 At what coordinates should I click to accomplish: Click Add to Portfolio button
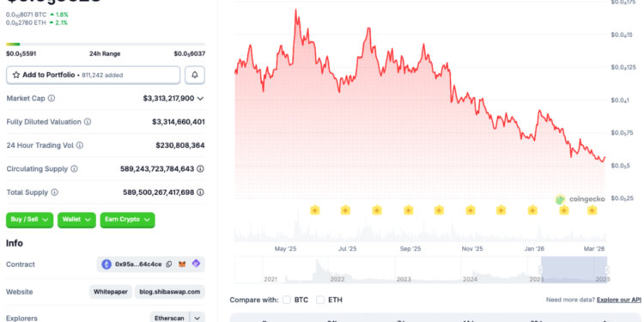click(94, 76)
